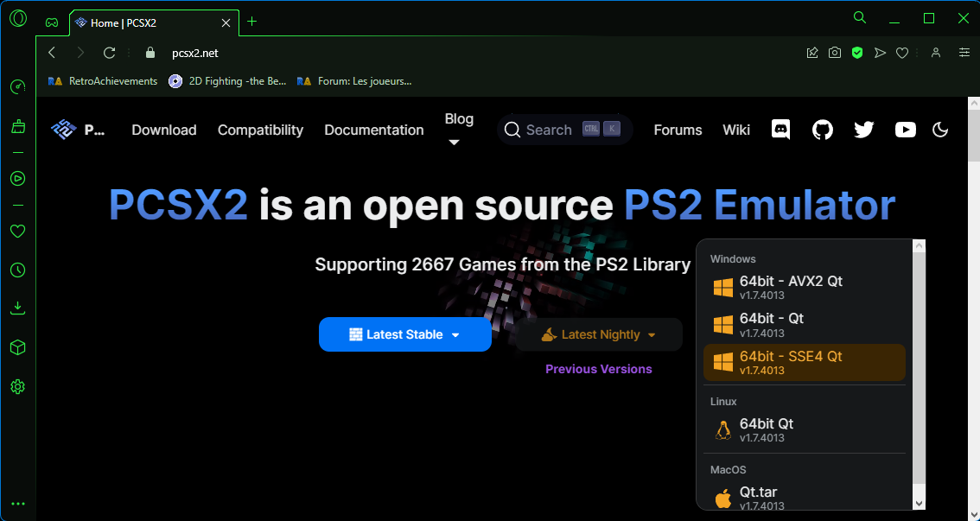Click the edit/pinboard icon in address bar
Viewport: 980px width, 521px height.
point(811,53)
